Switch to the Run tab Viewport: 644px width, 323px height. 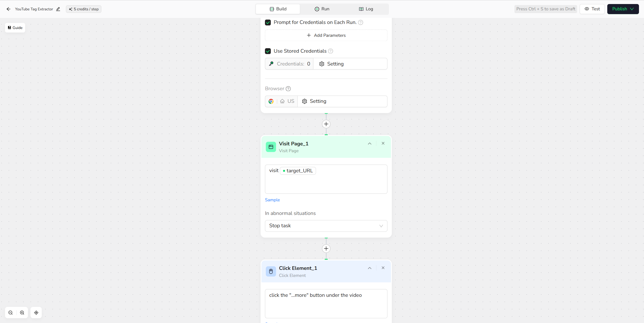coord(322,9)
